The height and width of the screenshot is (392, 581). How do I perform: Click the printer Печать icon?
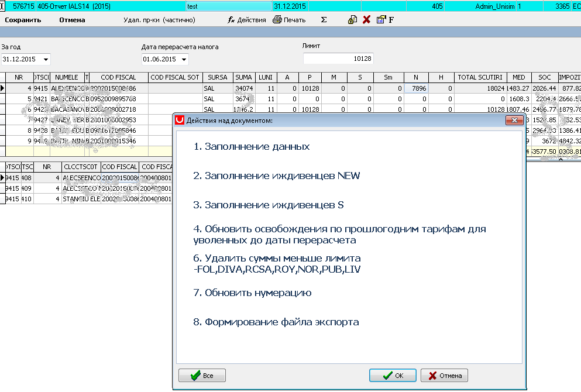pos(277,20)
